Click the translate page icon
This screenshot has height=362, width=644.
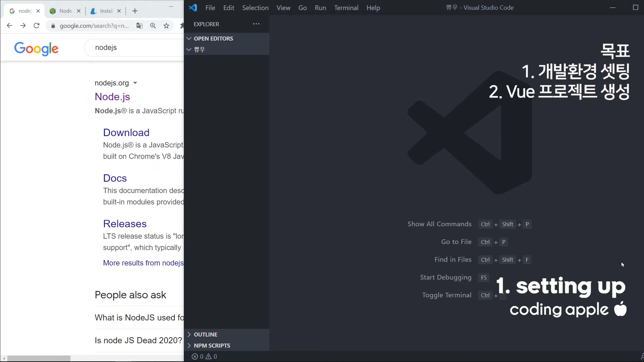tap(140, 26)
